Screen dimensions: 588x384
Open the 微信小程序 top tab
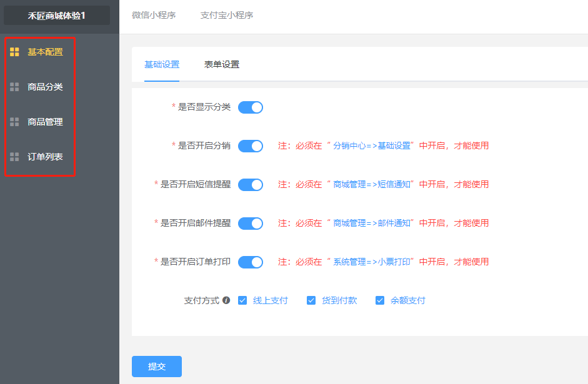tap(154, 15)
